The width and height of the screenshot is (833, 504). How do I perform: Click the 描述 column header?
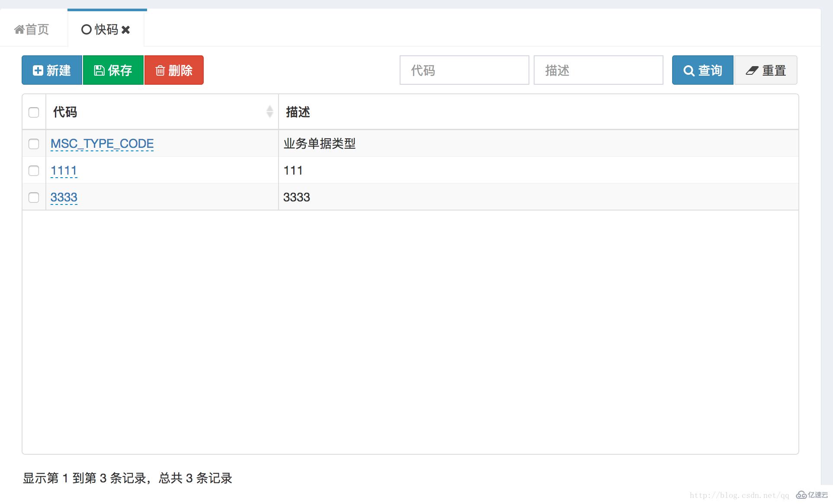pos(538,112)
